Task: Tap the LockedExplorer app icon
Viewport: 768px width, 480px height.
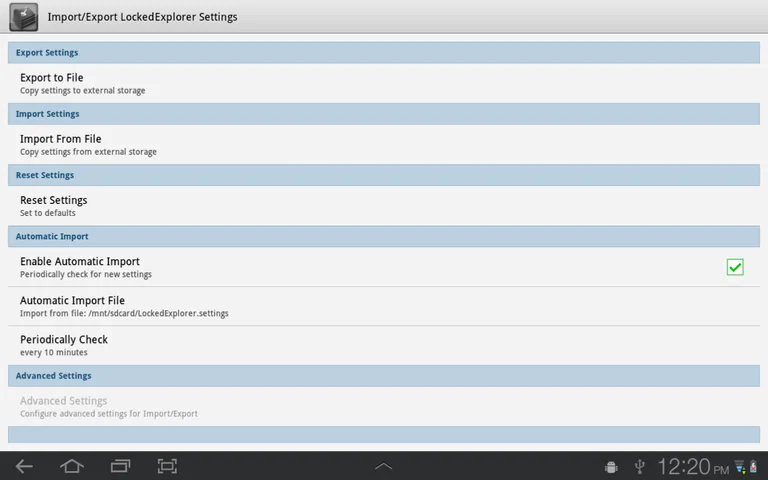Action: (x=24, y=17)
